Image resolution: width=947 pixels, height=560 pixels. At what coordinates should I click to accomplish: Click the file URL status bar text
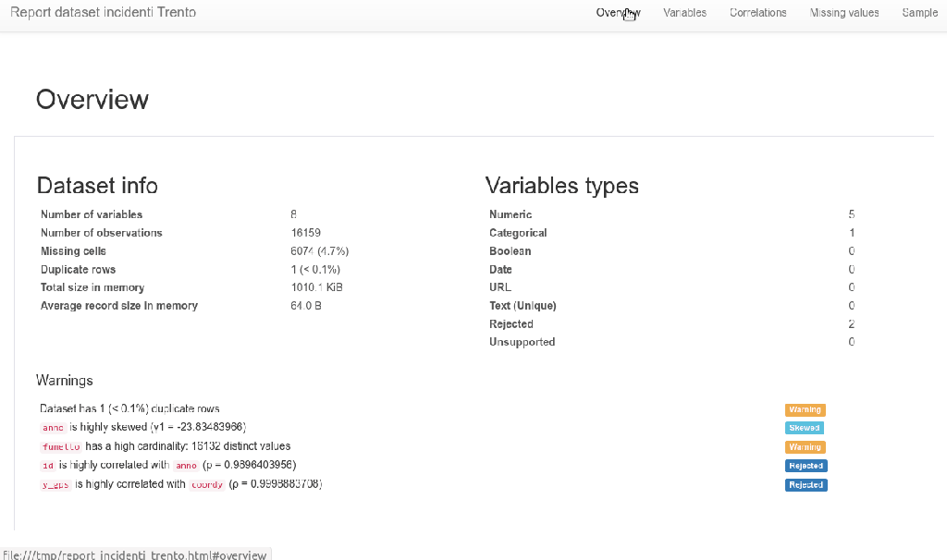click(x=135, y=554)
